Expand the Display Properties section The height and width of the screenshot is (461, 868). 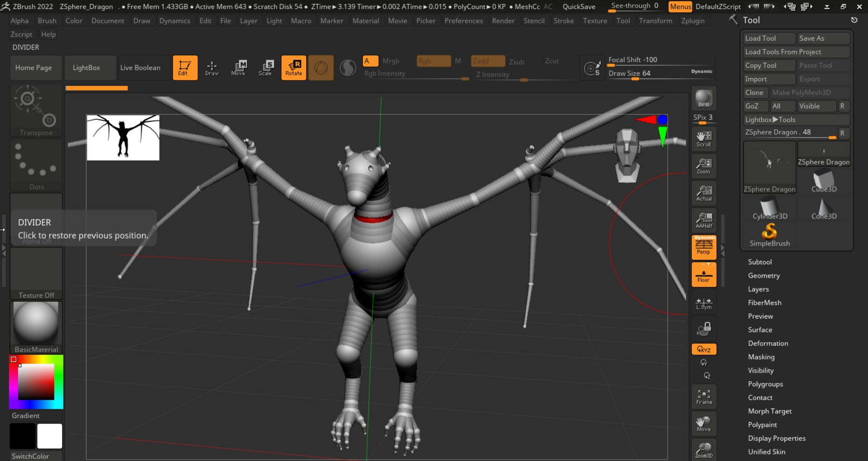coord(776,438)
